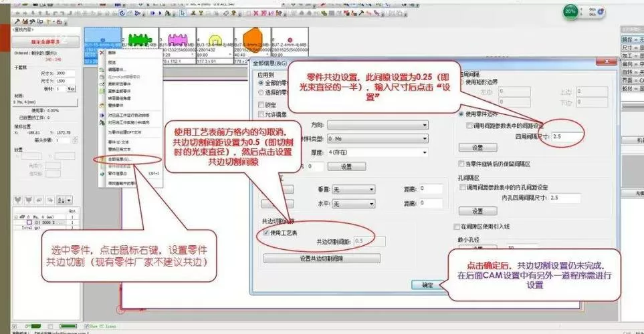This screenshot has width=644, height=334.
Task: Toggle the 锁定 checkbox
Action: coord(261,105)
